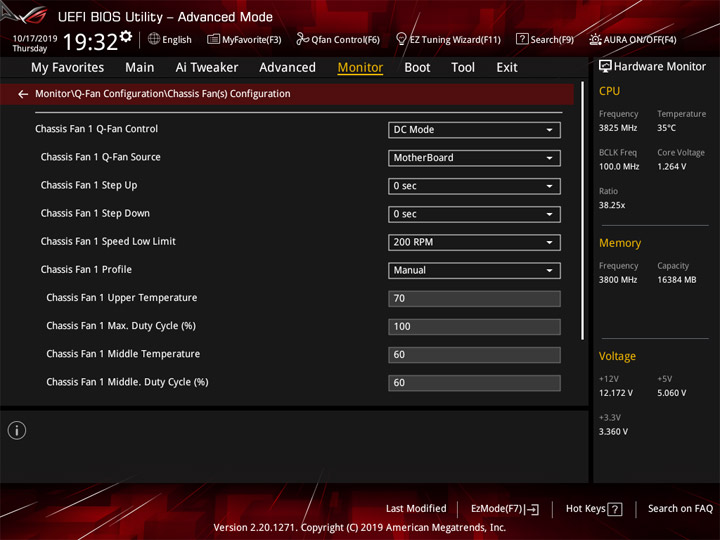This screenshot has width=720, height=540.
Task: Open the Chassis Fan 1 Profile dropdown
Action: click(474, 270)
